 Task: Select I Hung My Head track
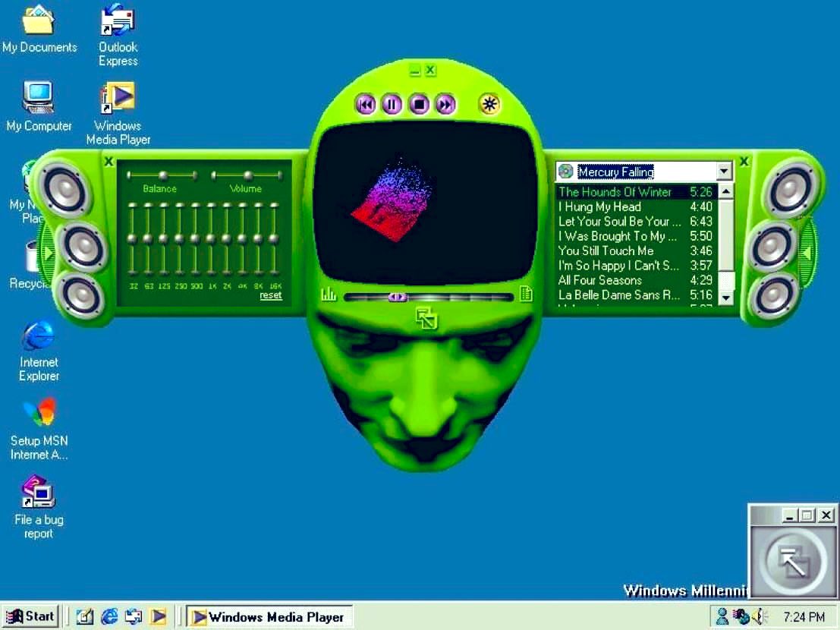(635, 206)
